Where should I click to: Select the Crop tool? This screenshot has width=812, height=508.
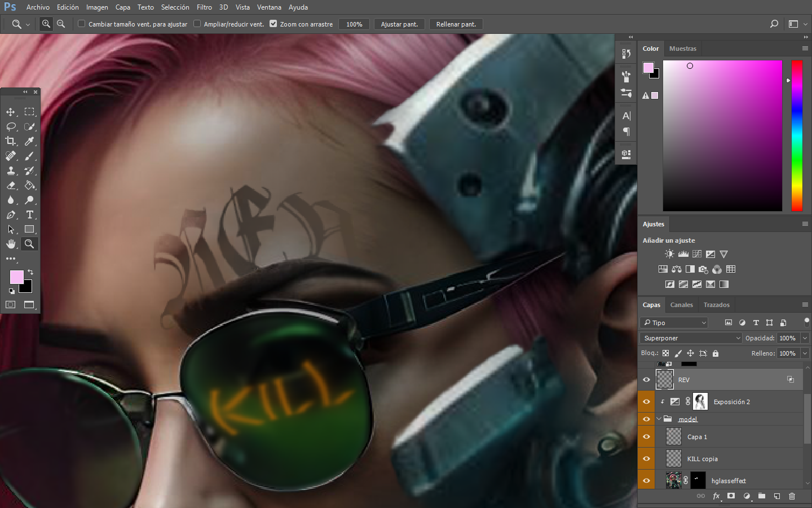coord(11,141)
